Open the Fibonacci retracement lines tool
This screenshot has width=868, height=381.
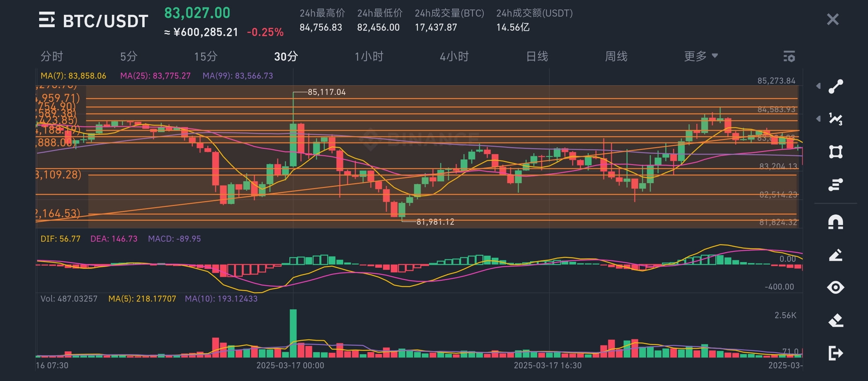[836, 185]
